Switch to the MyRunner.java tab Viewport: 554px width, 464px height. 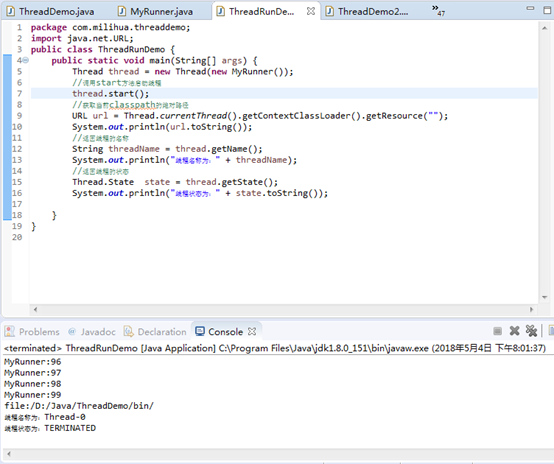155,11
